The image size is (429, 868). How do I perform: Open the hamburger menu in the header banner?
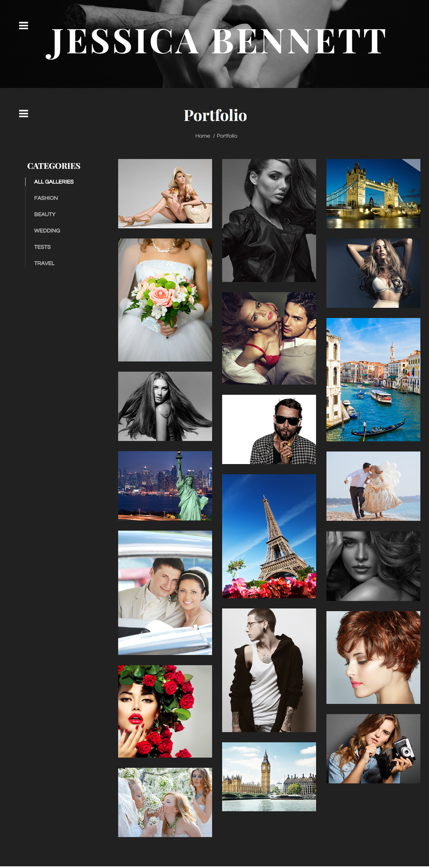(23, 25)
